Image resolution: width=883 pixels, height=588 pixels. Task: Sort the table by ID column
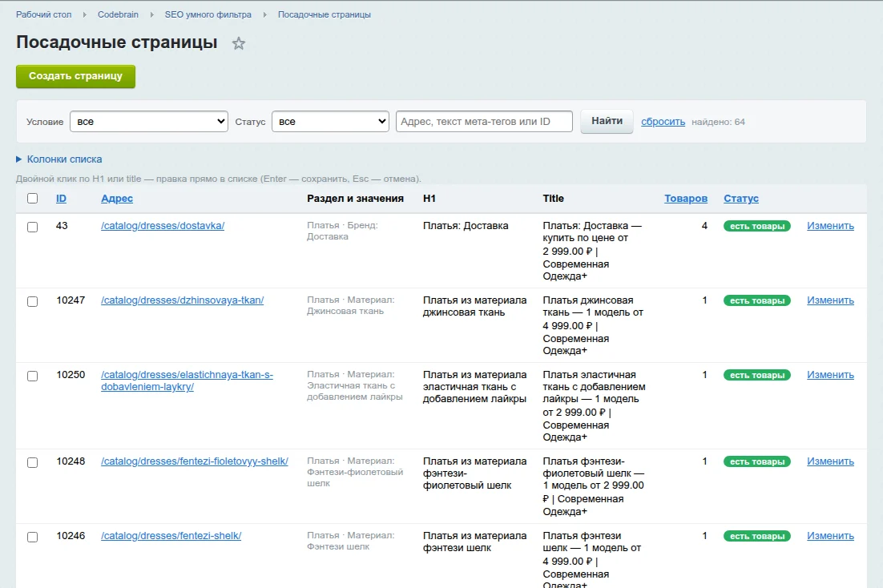coord(62,198)
